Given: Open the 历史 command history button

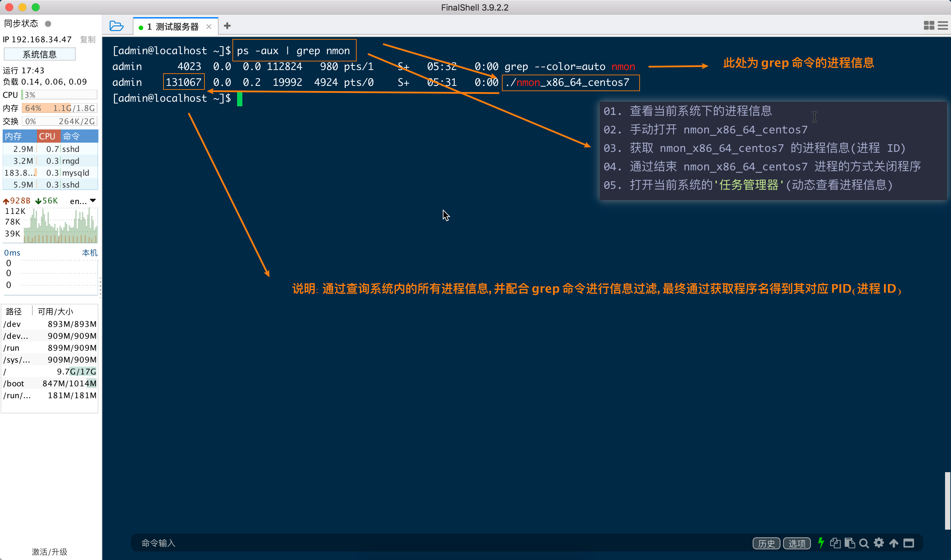Looking at the screenshot, I should [x=766, y=543].
